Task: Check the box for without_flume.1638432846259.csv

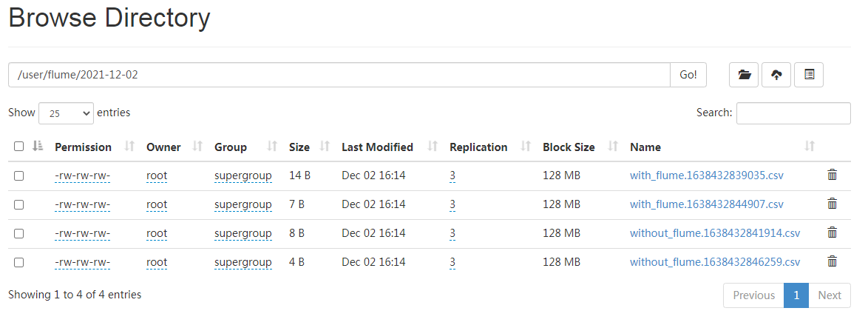Action: tap(18, 262)
